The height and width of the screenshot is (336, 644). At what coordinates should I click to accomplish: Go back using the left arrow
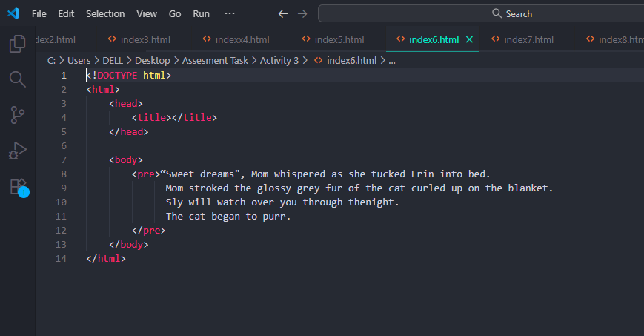[282, 13]
